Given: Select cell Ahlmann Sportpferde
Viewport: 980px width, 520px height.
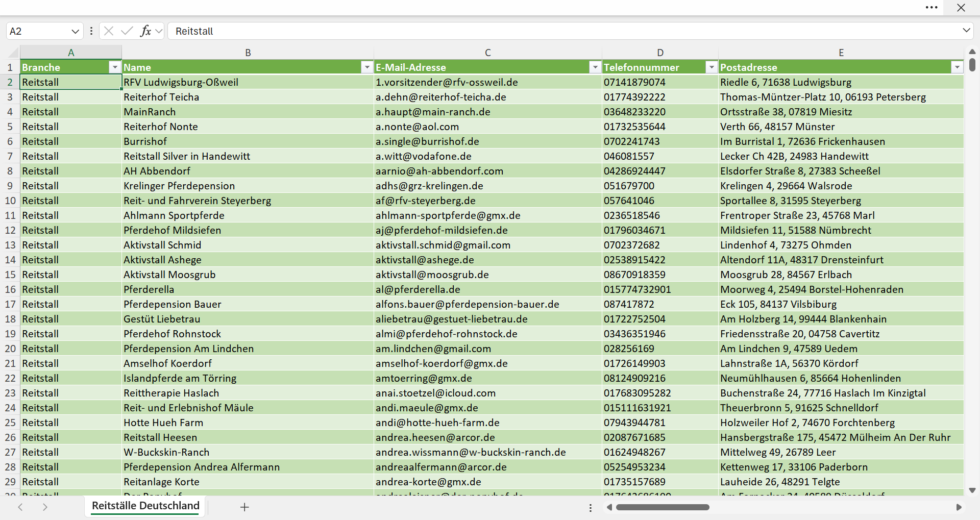Looking at the screenshot, I should [x=248, y=215].
